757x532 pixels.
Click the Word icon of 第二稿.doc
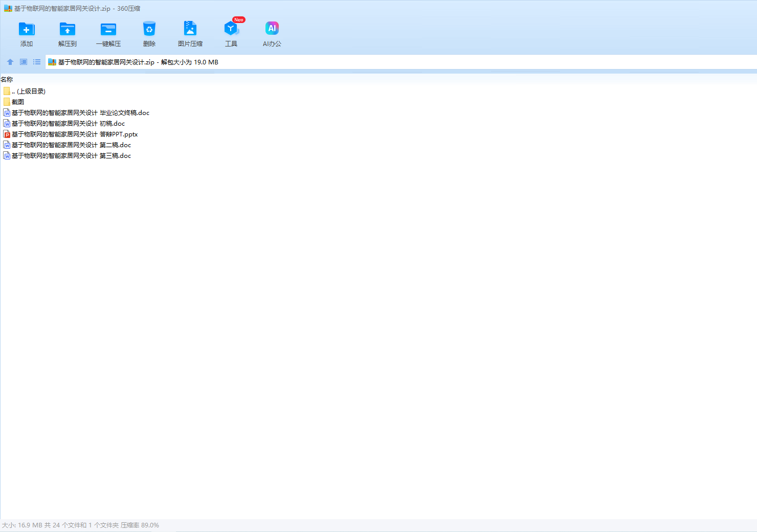[7, 145]
